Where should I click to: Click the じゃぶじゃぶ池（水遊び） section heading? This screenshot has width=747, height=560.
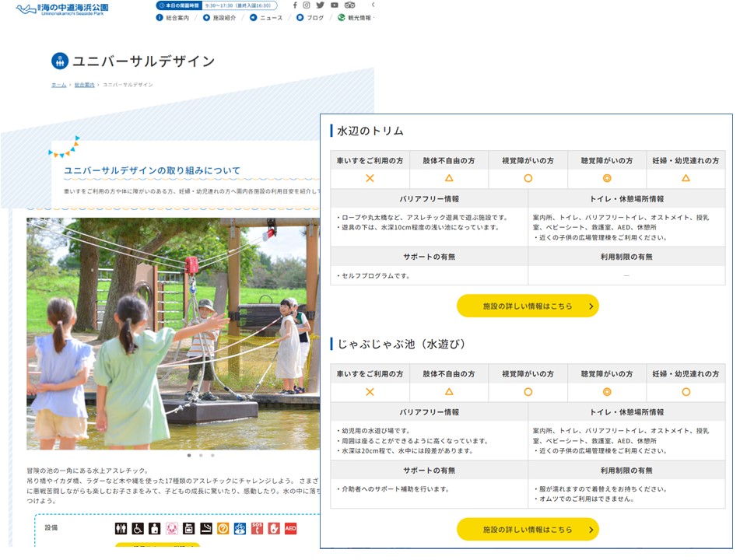(402, 345)
